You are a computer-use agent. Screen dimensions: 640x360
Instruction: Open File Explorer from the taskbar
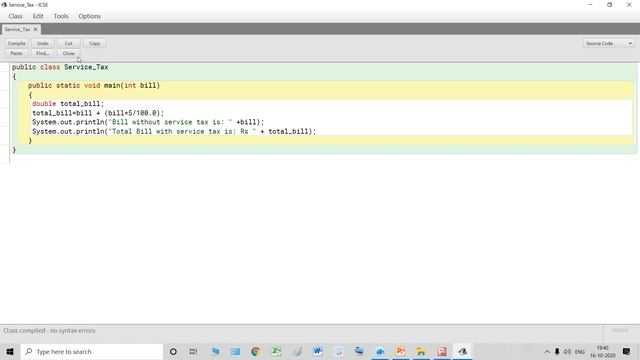(x=421, y=351)
